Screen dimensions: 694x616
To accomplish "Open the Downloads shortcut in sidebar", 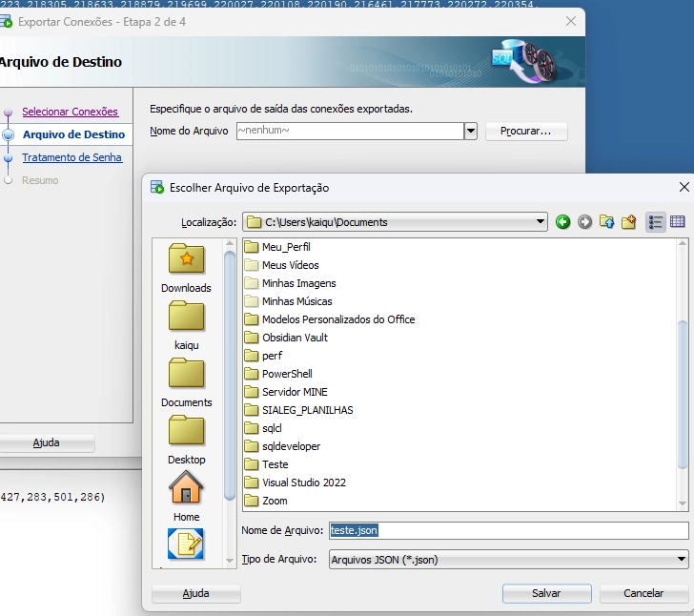I will 186,268.
